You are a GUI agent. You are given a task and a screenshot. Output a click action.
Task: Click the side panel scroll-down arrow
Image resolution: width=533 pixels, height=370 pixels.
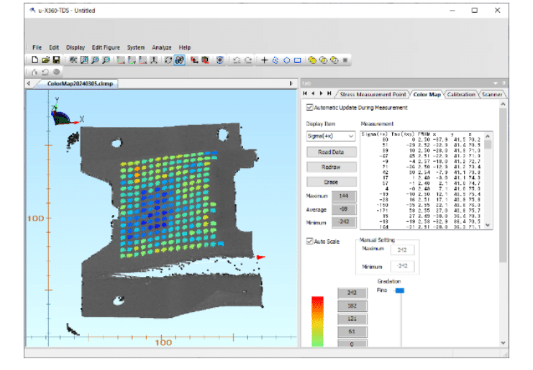point(503,343)
